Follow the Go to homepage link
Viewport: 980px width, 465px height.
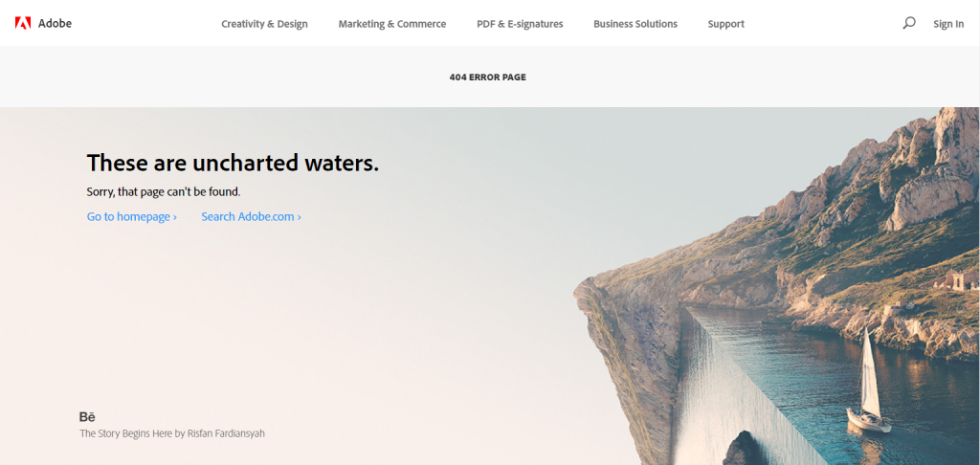click(132, 217)
